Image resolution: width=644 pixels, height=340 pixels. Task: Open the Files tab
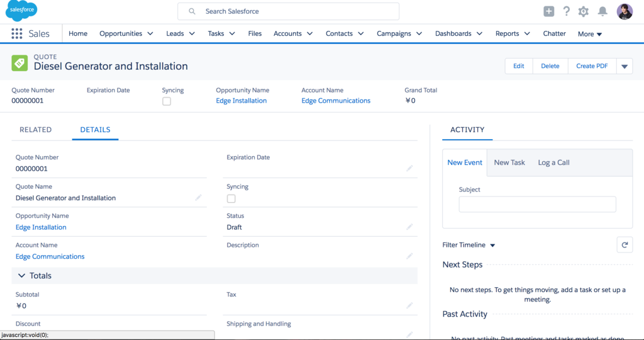tap(255, 34)
